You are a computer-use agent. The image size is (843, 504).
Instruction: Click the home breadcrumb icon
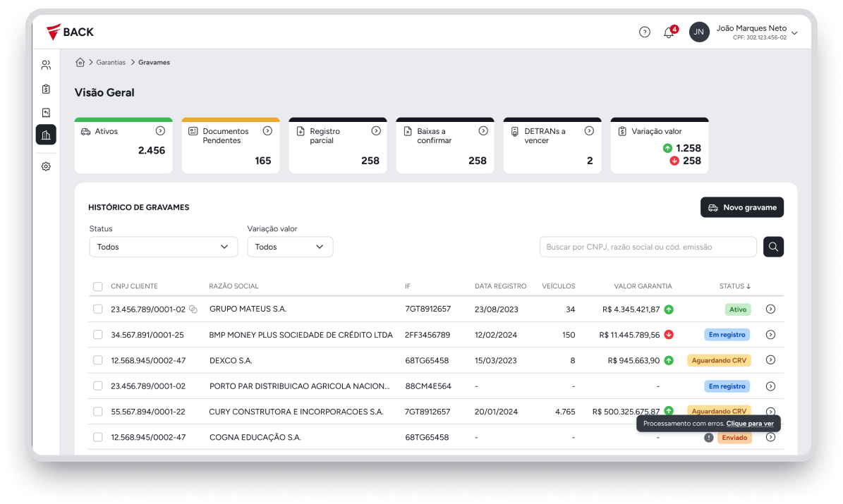80,62
